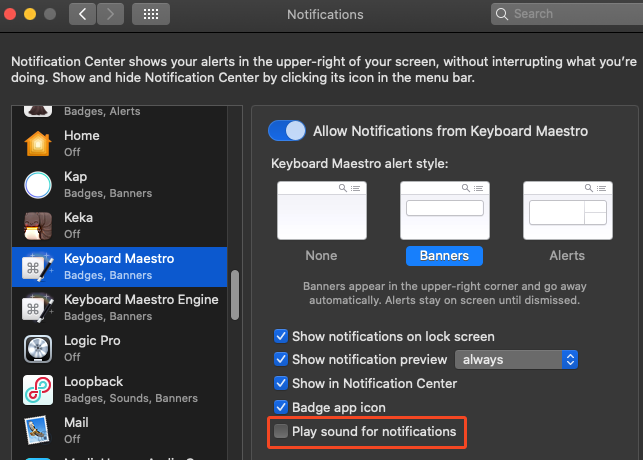Open the notification preview 'always' dropdown
643x460 pixels.
click(517, 360)
